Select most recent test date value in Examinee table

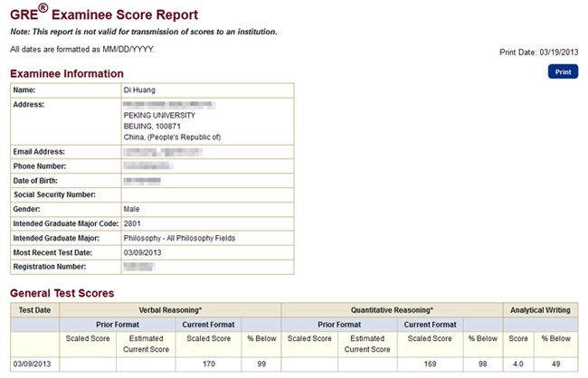(143, 252)
